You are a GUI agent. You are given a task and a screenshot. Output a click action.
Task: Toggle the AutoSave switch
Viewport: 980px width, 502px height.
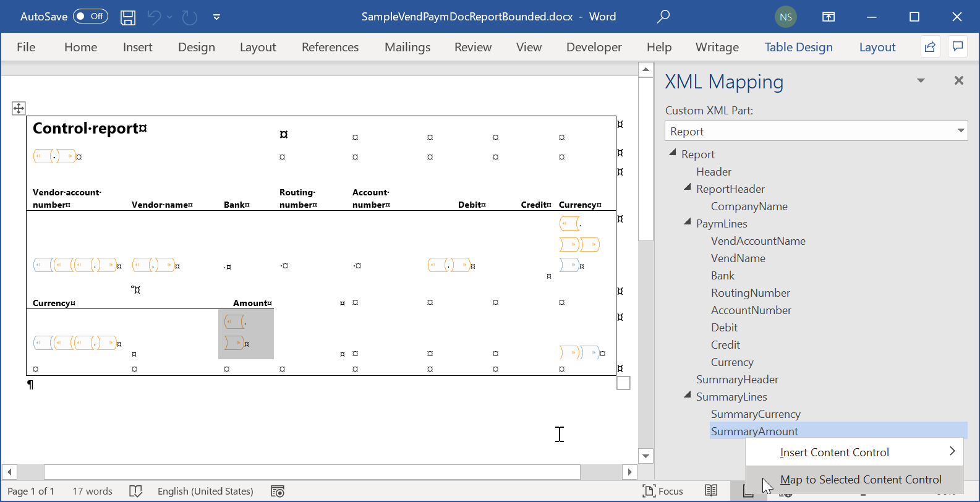[x=90, y=17]
